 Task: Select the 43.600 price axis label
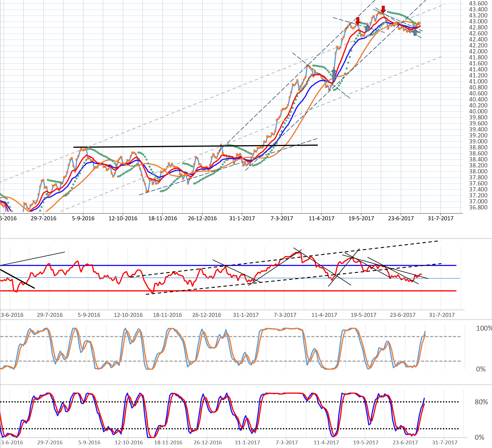point(478,3)
